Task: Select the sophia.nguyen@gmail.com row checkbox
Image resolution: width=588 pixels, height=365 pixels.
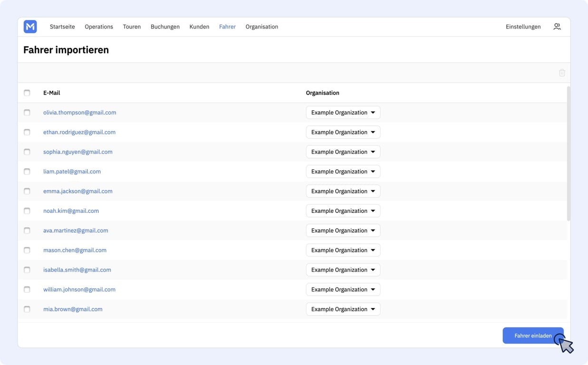Action: [x=27, y=152]
